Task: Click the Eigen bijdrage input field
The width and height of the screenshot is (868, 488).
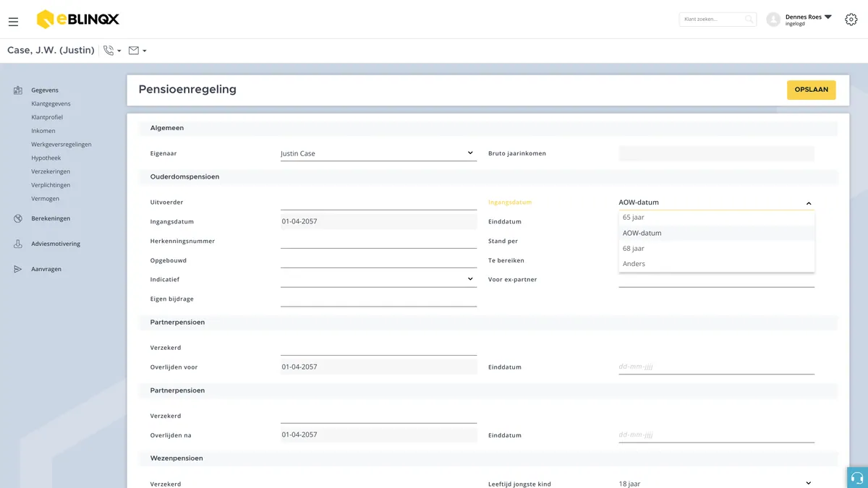Action: (x=378, y=299)
